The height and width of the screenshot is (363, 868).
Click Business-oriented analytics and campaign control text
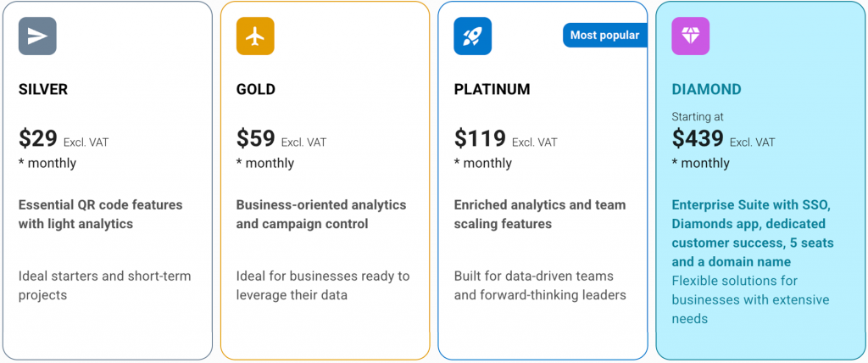coord(320,214)
